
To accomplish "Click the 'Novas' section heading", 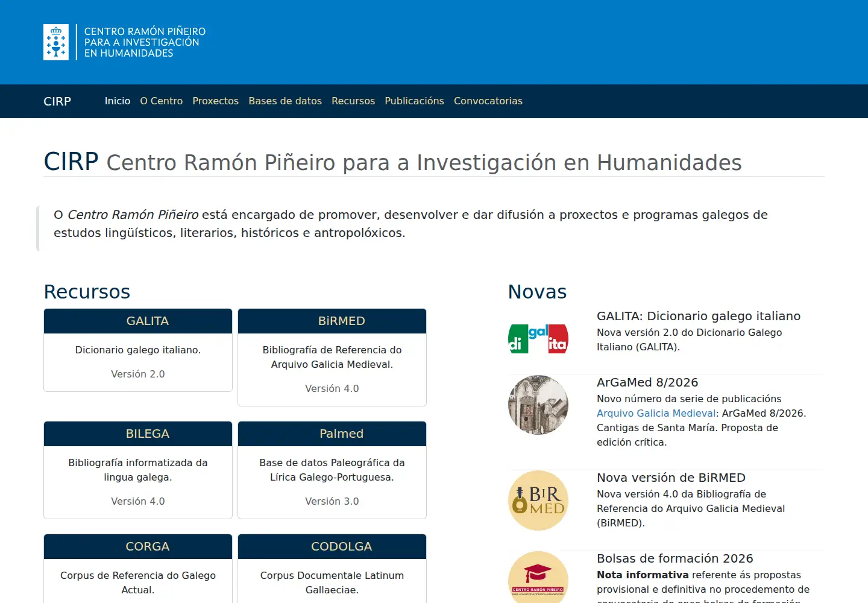I will click(x=537, y=292).
